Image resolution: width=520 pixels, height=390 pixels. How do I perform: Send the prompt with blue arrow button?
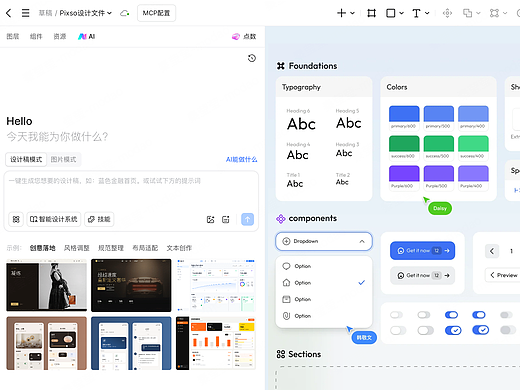(x=247, y=219)
